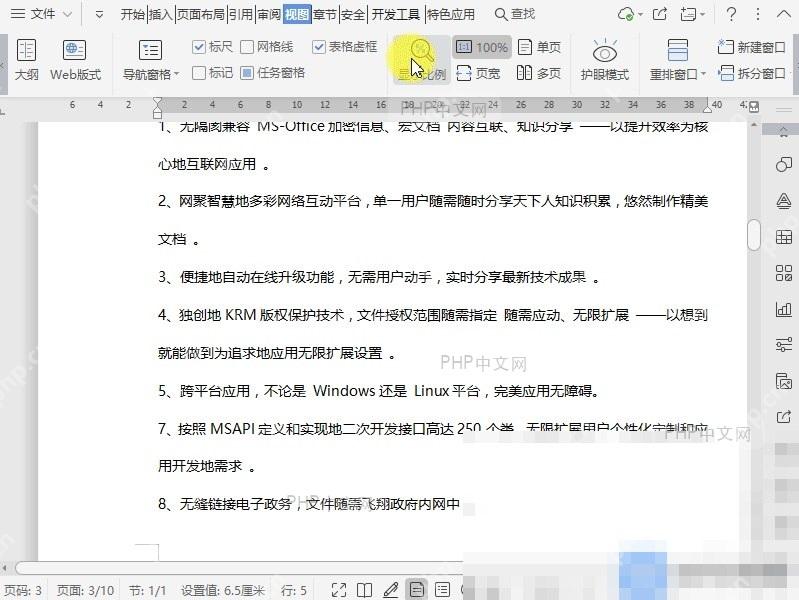Viewport: 799px width, 600px height.
Task: Collapse the right sidebar top expander
Action: 784,133
